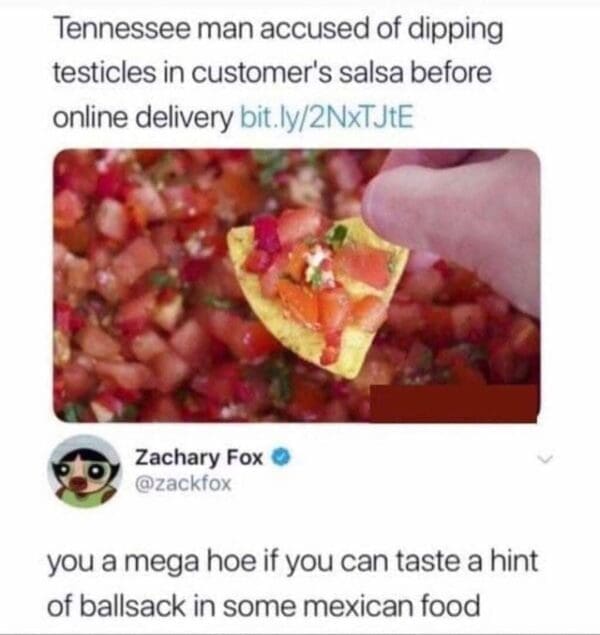Click the word "dipping" in headline
The image size is (600, 635).
[455, 31]
